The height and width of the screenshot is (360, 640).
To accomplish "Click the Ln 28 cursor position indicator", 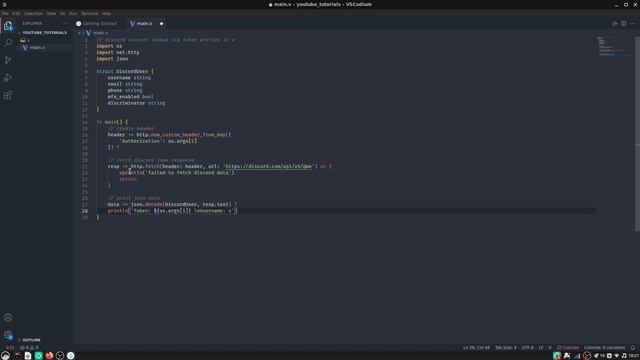I will tap(476, 348).
